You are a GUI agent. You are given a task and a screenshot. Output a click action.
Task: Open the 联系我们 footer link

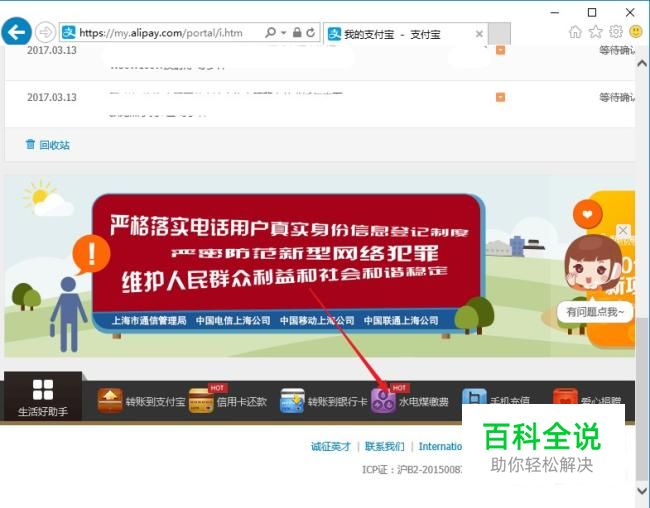pos(384,447)
